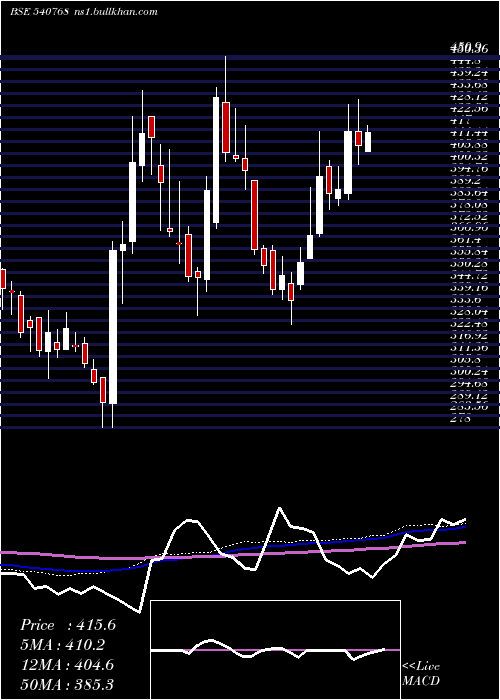Click the <<Live MACD label
This screenshot has width=500, height=700.
pos(421,674)
